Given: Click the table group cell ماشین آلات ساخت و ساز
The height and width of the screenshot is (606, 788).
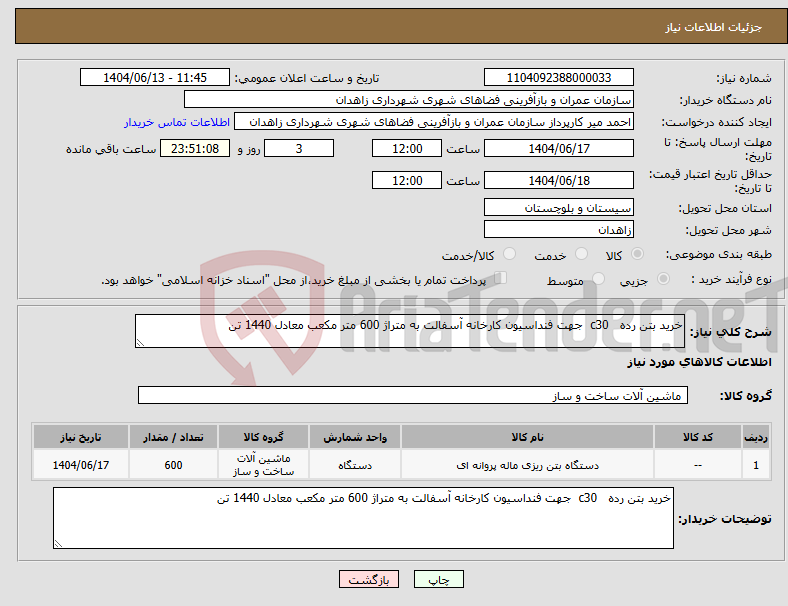Looking at the screenshot, I should pyautogui.click(x=263, y=465).
